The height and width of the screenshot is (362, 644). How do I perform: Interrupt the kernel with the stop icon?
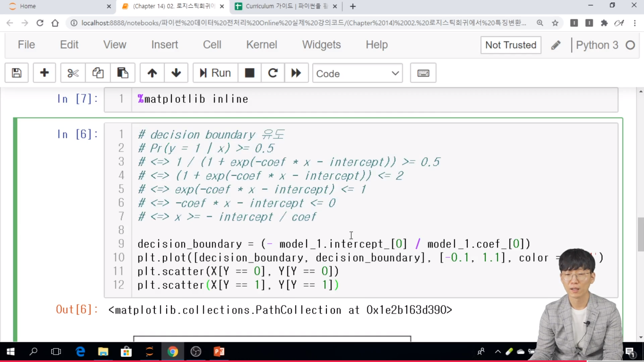click(x=250, y=73)
